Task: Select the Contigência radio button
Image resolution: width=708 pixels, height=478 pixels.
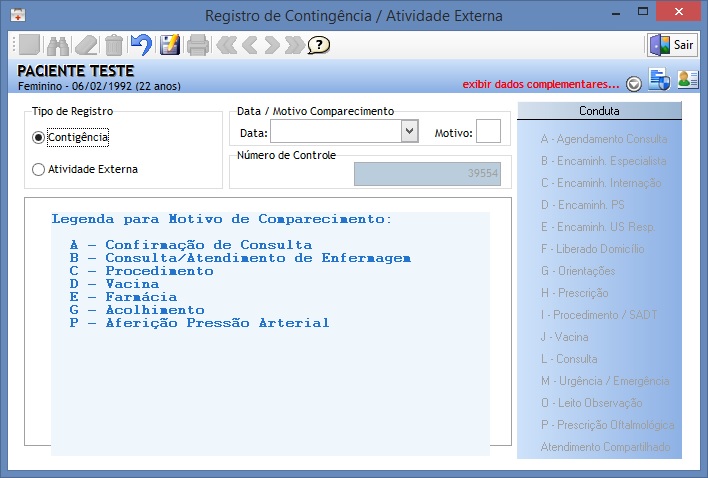Action: coord(38,137)
